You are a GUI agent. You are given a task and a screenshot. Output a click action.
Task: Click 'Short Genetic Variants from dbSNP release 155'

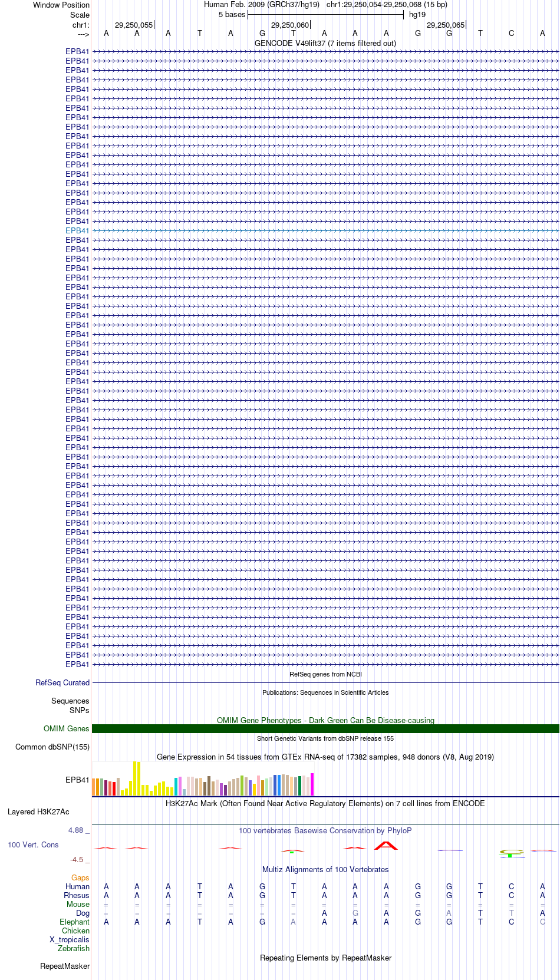[x=325, y=738]
